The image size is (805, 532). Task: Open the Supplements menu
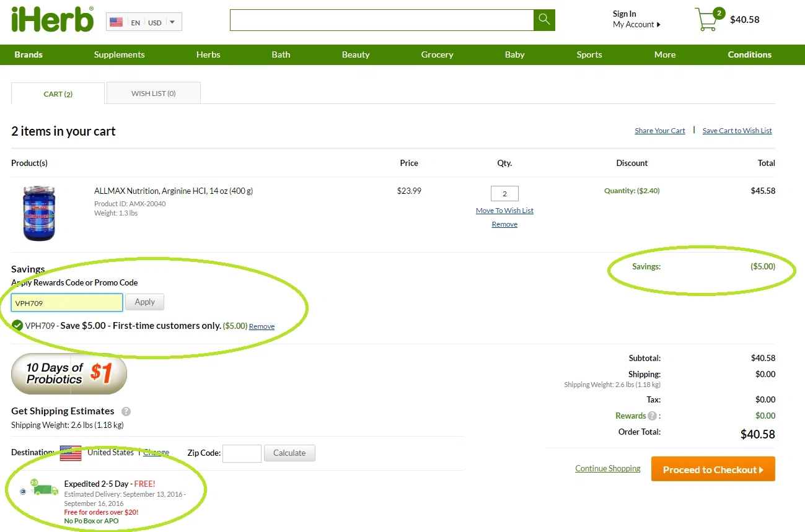[119, 55]
